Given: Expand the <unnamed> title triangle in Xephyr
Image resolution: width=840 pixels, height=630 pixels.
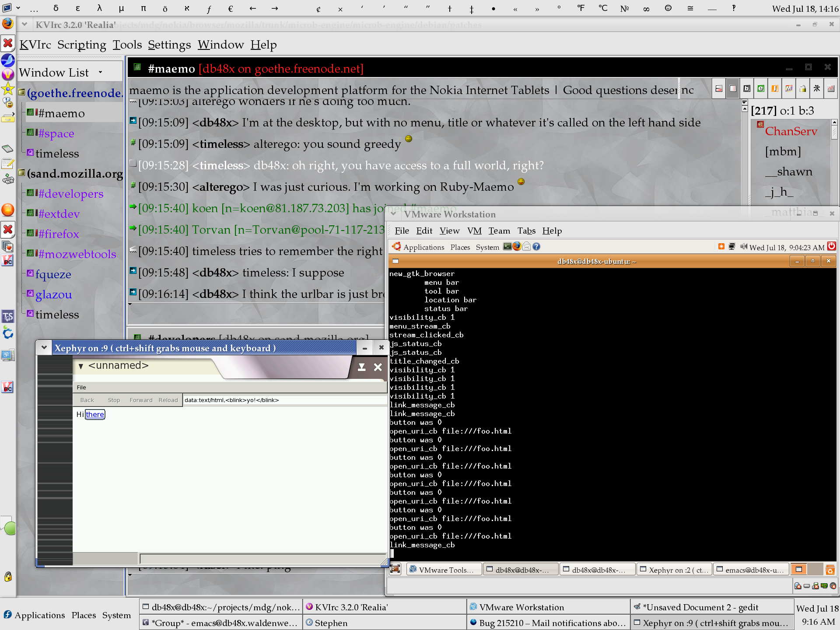Looking at the screenshot, I should tap(81, 366).
